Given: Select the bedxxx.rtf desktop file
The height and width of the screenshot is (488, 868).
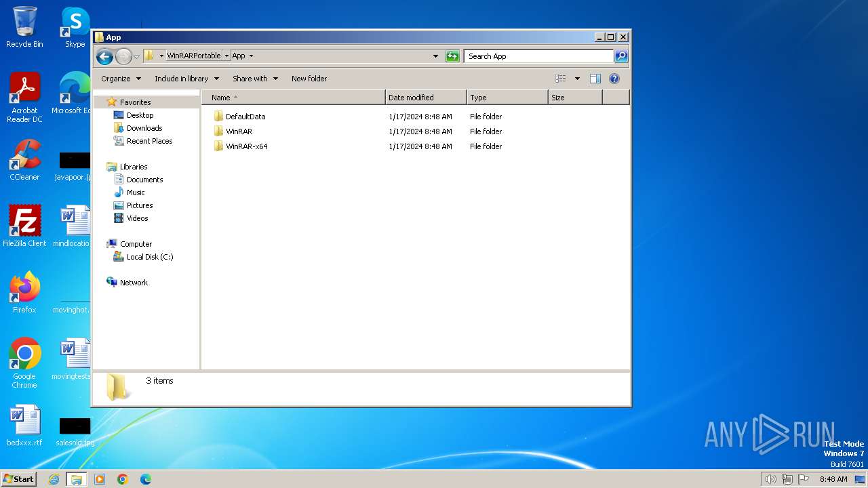Looking at the screenshot, I should tap(24, 426).
